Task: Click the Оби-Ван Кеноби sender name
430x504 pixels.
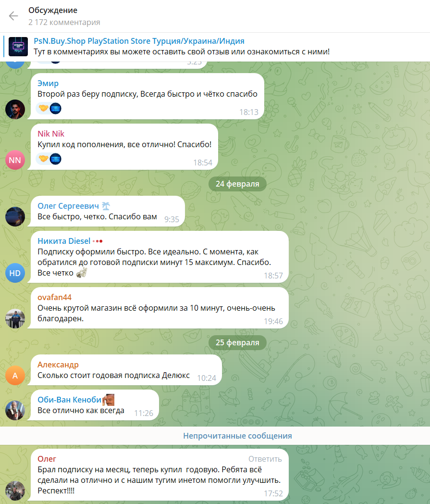Action: pos(69,400)
